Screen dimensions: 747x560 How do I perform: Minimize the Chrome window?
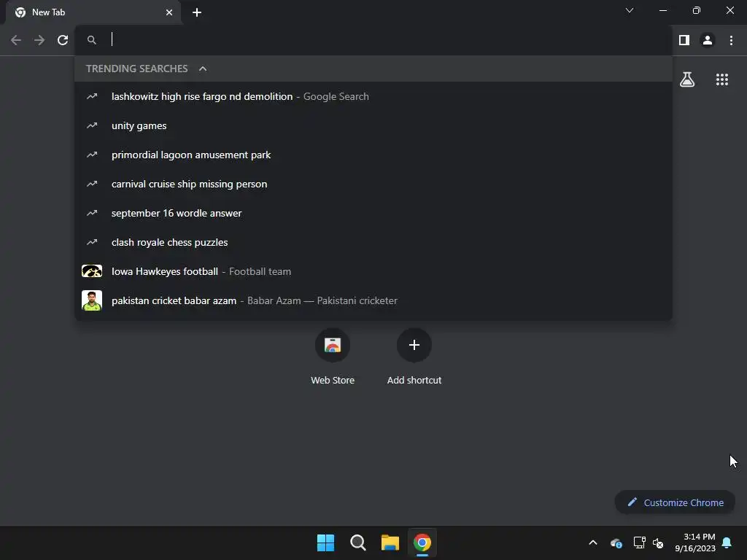point(662,10)
